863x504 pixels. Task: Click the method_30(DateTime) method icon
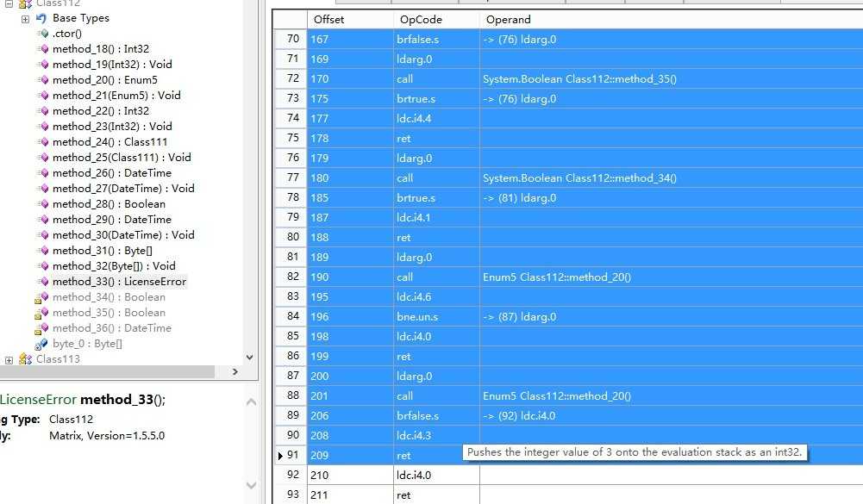click(43, 235)
